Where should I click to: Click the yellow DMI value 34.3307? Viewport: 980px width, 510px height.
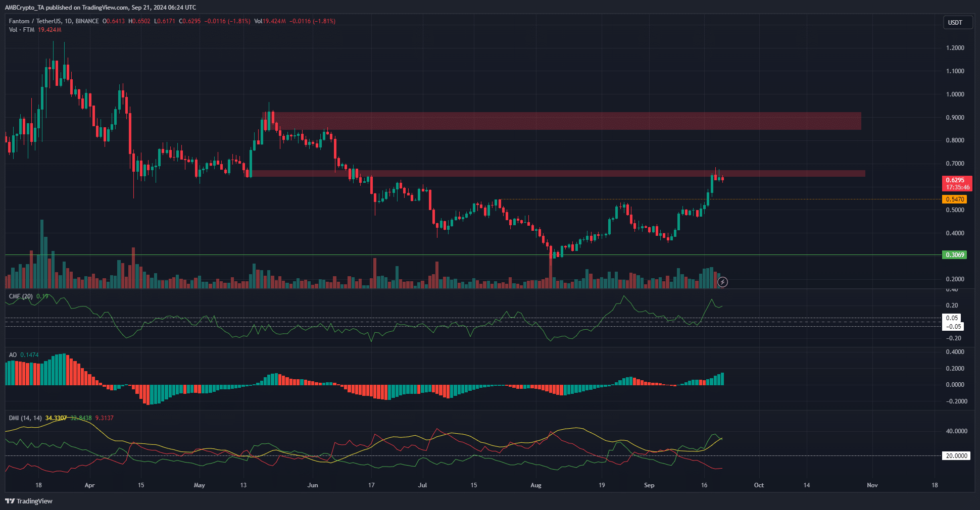(x=56, y=418)
